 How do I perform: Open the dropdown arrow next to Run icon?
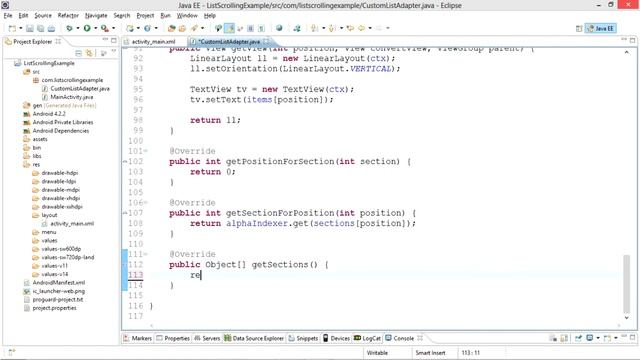pos(96,28)
